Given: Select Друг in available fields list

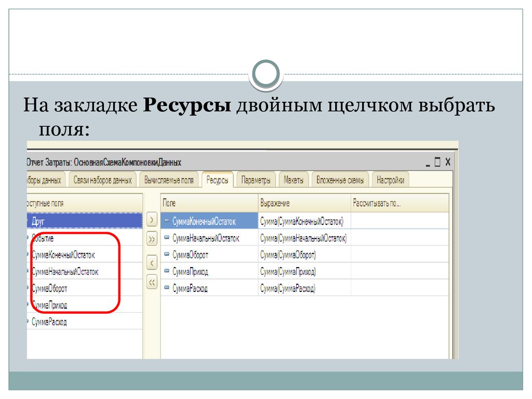Looking at the screenshot, I should tap(85, 221).
